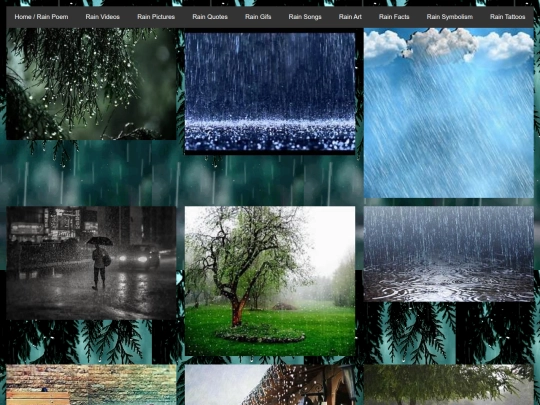Screen dimensions: 540x405
Task: Open the black-and-white umbrella street photo
Action: (x=91, y=263)
